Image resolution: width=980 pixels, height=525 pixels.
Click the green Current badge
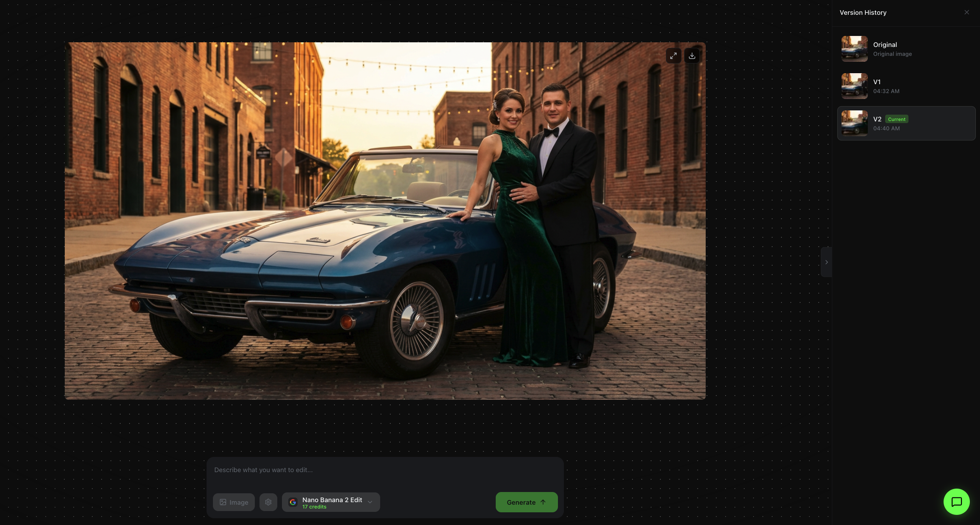[897, 119]
